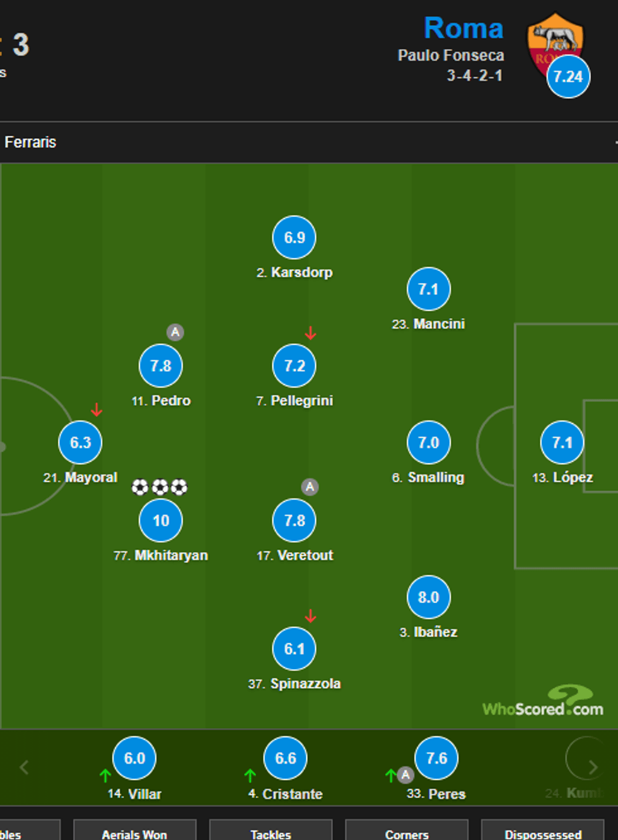Click Karsdorp's 6.9 rating circle
This screenshot has height=840, width=618.
pyautogui.click(x=294, y=238)
